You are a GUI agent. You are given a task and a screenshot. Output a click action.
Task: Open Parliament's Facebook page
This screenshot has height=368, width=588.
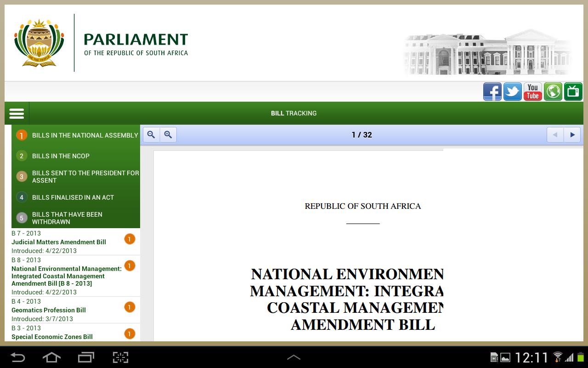coord(492,92)
